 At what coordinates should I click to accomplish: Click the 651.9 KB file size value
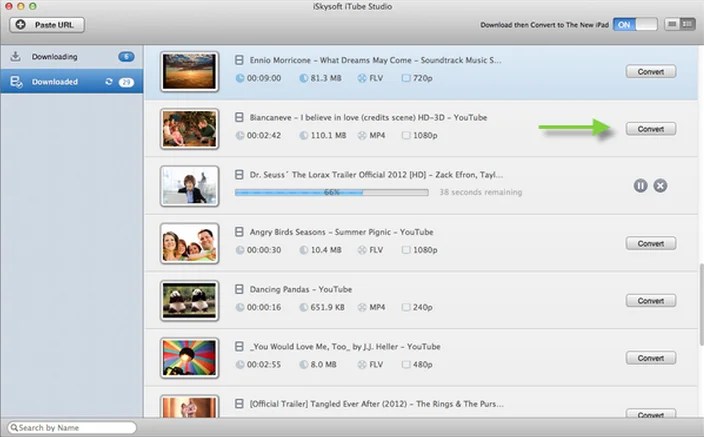(x=327, y=307)
